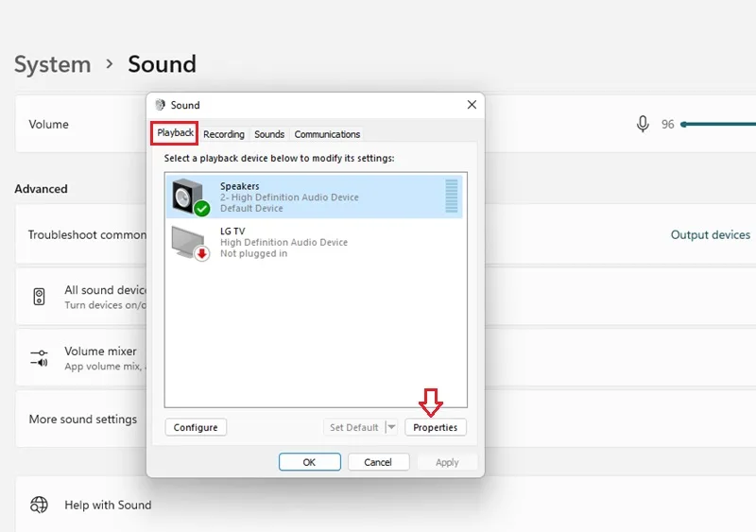Open the Sounds tab
The height and width of the screenshot is (532, 756).
269,134
